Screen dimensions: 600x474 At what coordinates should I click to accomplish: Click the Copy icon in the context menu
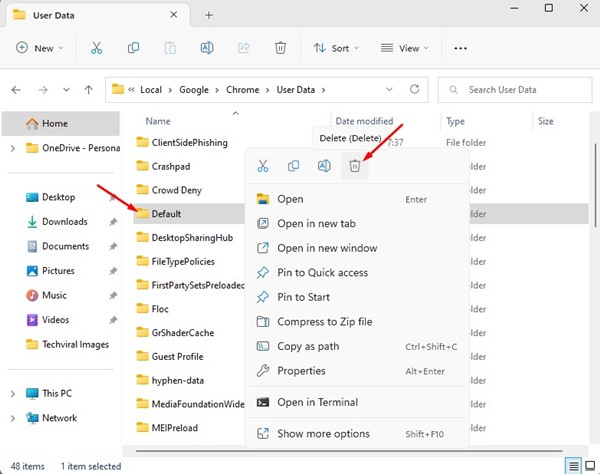point(293,166)
